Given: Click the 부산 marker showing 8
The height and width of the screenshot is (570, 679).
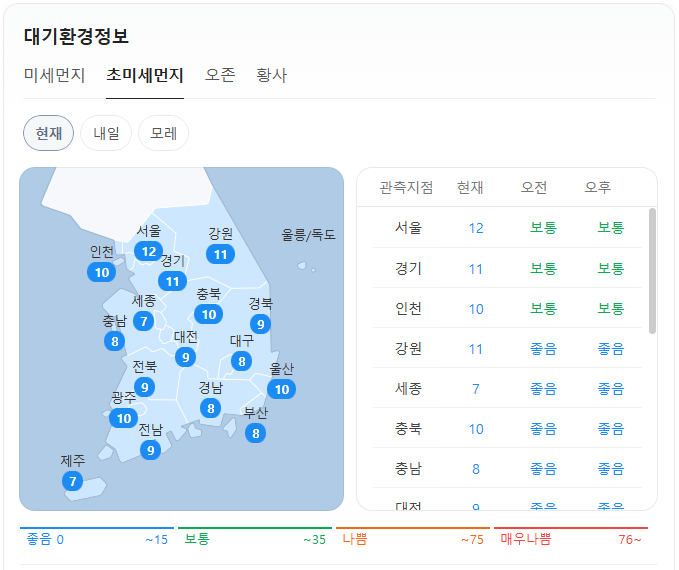Looking at the screenshot, I should tap(255, 433).
